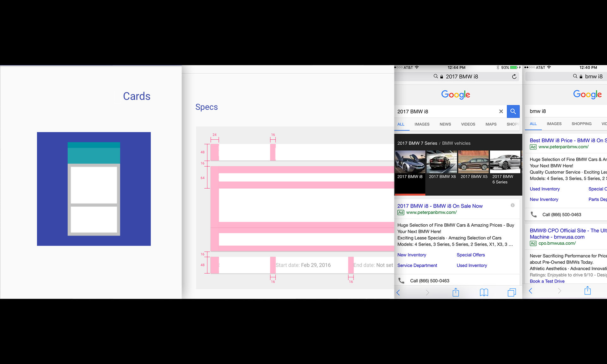This screenshot has width=607, height=364.
Task: Switch to the MAPS tab
Action: coord(491,124)
